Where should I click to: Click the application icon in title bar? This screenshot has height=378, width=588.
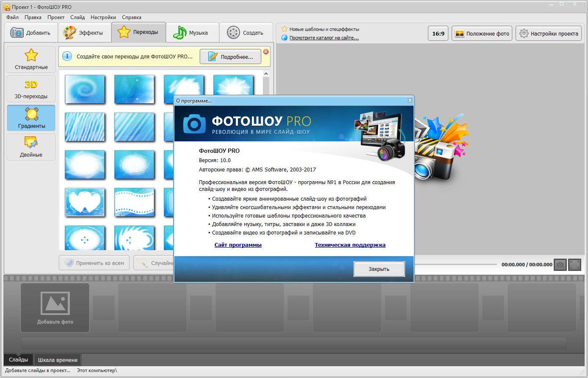[7, 7]
